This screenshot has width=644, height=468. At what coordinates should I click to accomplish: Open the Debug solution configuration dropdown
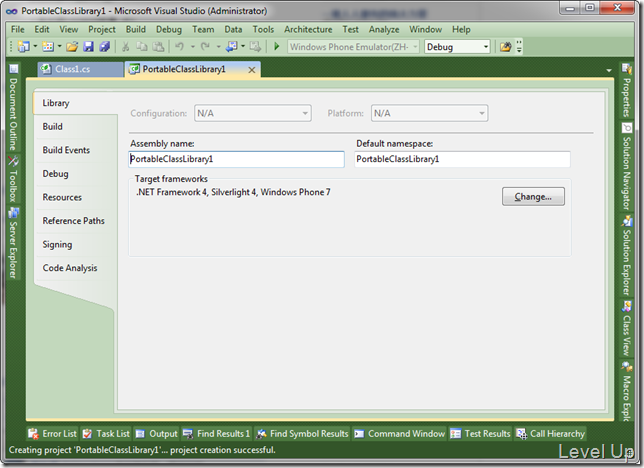(x=486, y=47)
